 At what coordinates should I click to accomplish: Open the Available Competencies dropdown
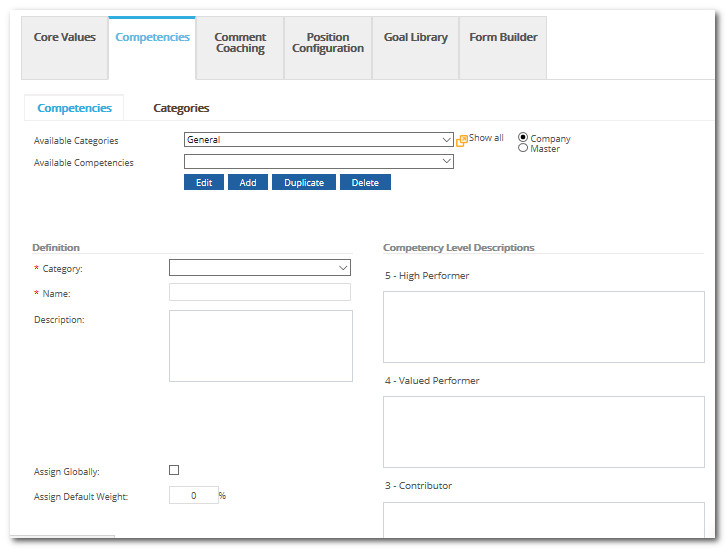coord(319,161)
